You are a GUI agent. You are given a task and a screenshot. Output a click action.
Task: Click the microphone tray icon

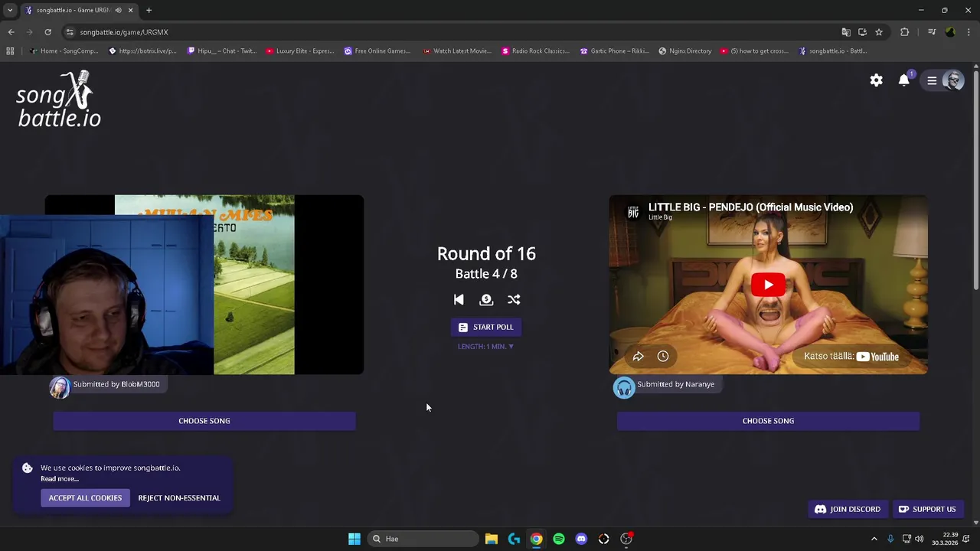[x=890, y=539]
